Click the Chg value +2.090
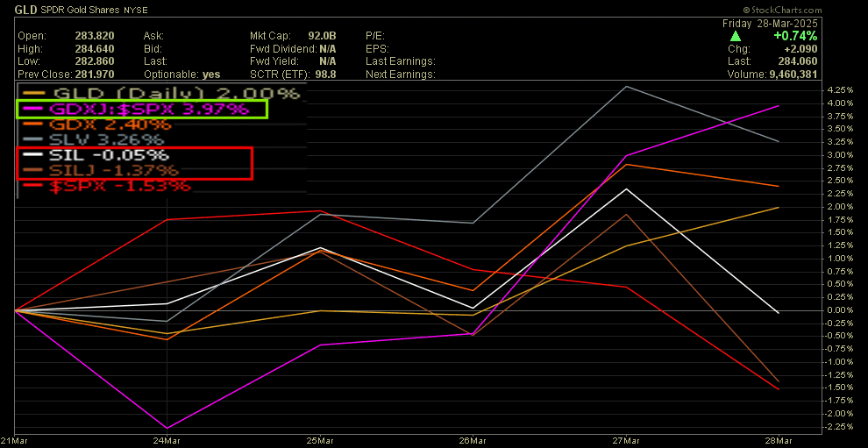This screenshot has width=868, height=448. click(802, 49)
